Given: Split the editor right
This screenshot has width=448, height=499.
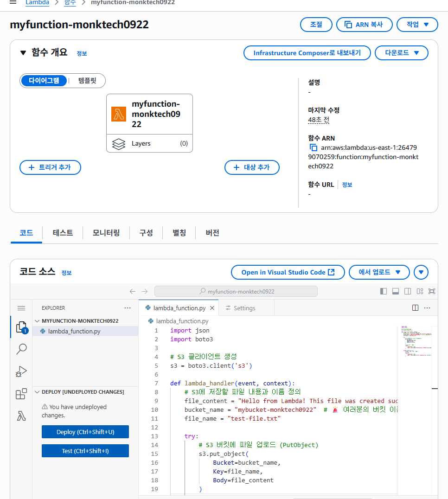Looking at the screenshot, I should pos(415,308).
